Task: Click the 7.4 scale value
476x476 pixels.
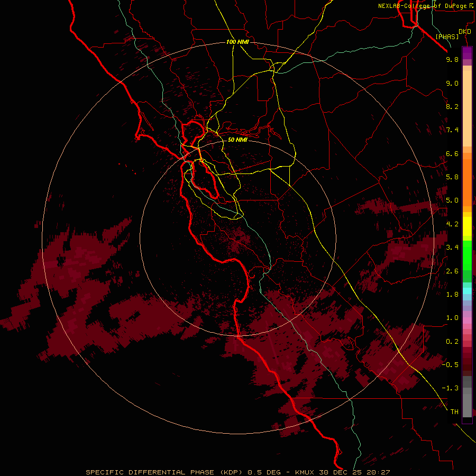Action: (452, 130)
